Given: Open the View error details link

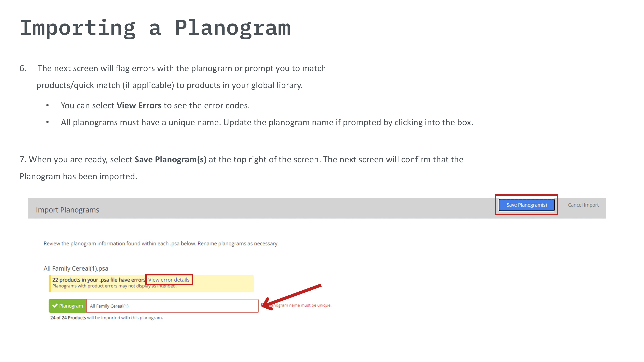Looking at the screenshot, I should (169, 280).
